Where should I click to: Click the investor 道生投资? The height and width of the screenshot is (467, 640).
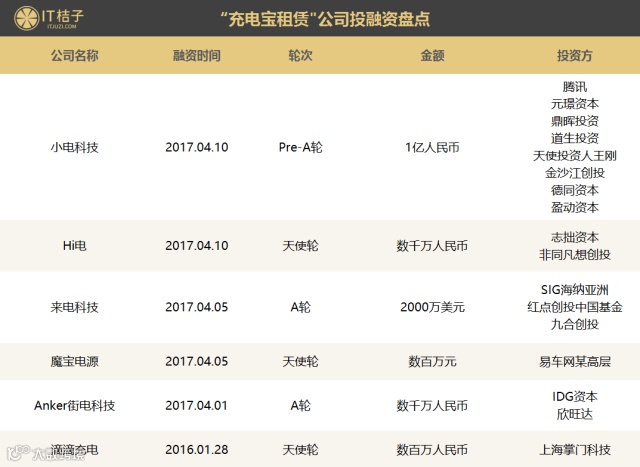coord(575,138)
